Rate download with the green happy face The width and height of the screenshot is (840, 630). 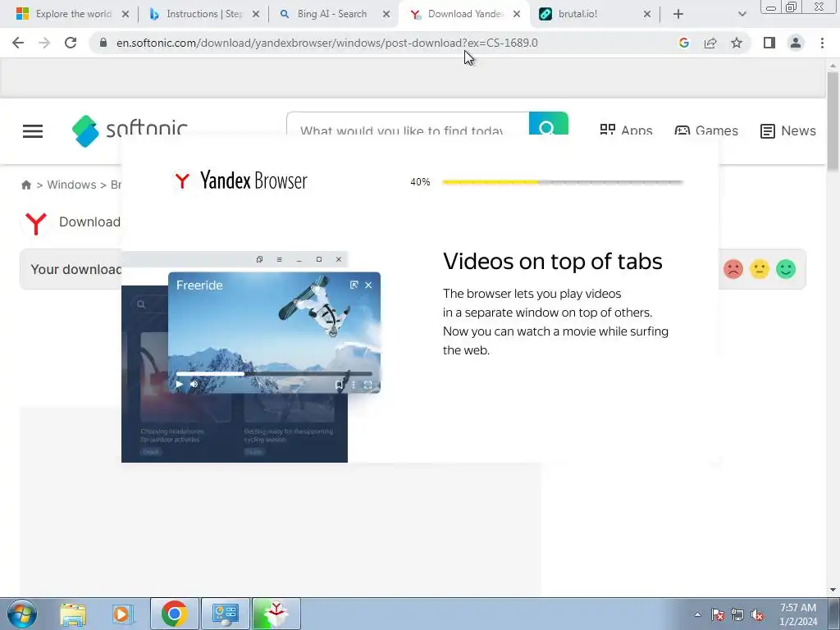(x=786, y=269)
